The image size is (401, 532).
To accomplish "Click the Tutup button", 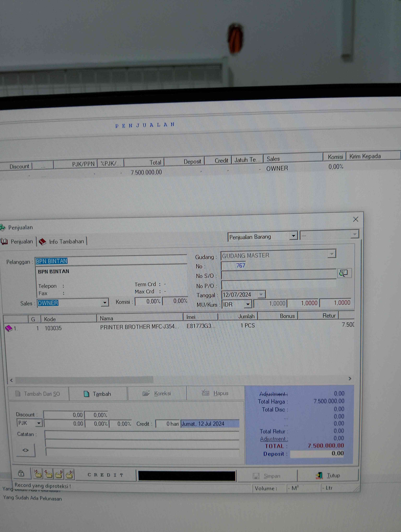I will [328, 476].
